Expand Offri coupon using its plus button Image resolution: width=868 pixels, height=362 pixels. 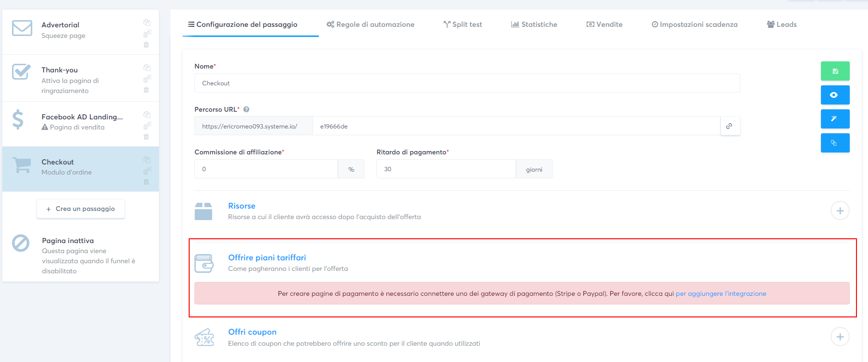(x=840, y=337)
